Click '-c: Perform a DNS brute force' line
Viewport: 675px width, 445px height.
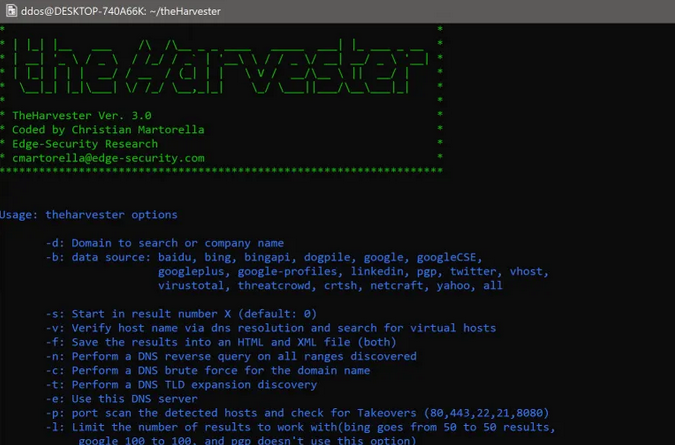click(x=208, y=371)
